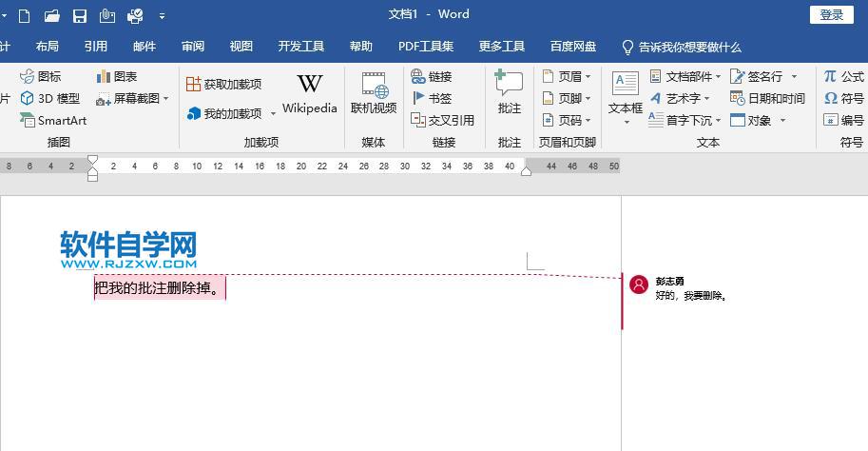Open the 开发工具 ribbon tab
Screen dimensions: 868x451
(x=301, y=47)
